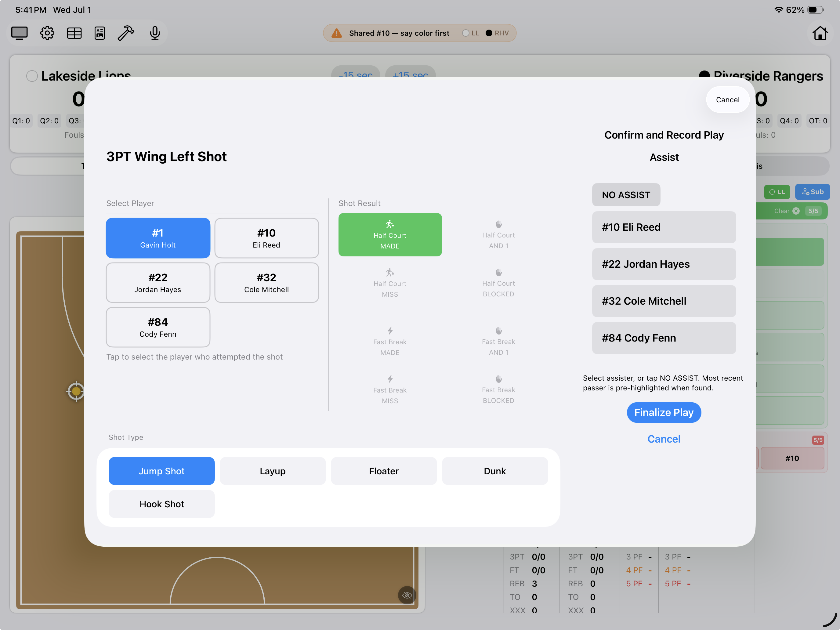Image resolution: width=840 pixels, height=630 pixels.
Task: Select Layup shot type
Action: (273, 471)
